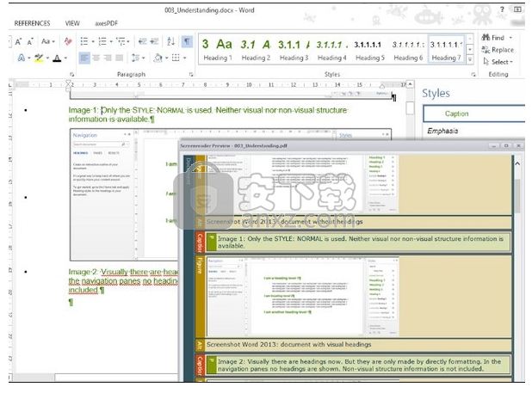Apply black font color

tap(57, 58)
